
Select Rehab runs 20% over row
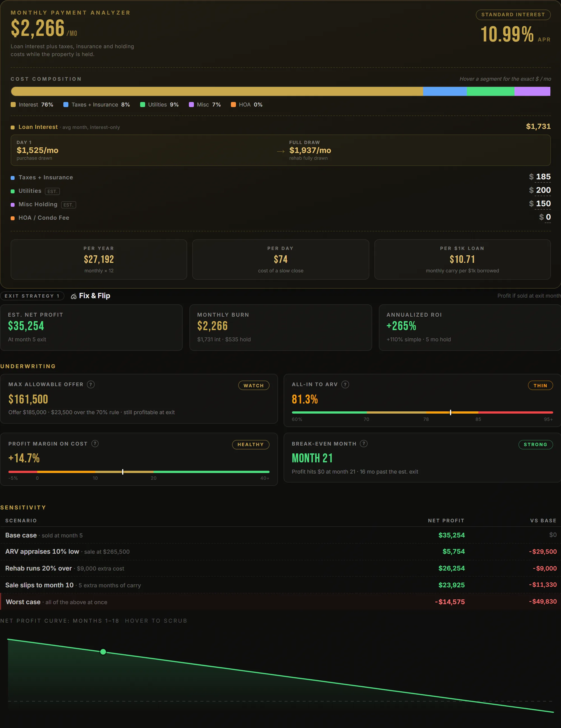point(280,568)
